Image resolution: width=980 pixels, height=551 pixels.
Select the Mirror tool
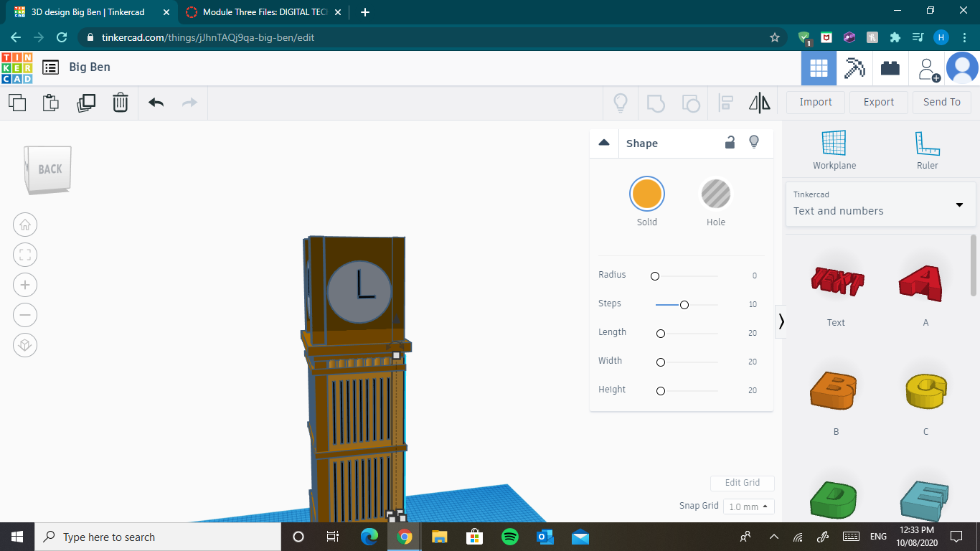click(x=759, y=103)
